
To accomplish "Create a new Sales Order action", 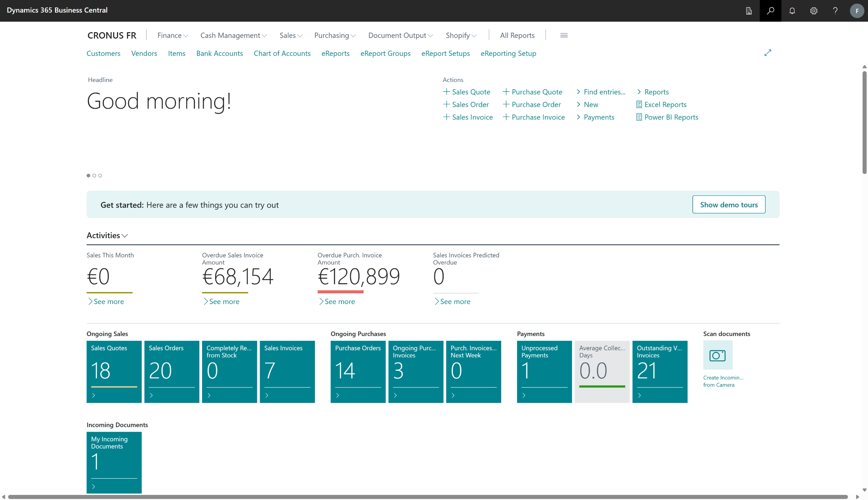I will coord(466,104).
